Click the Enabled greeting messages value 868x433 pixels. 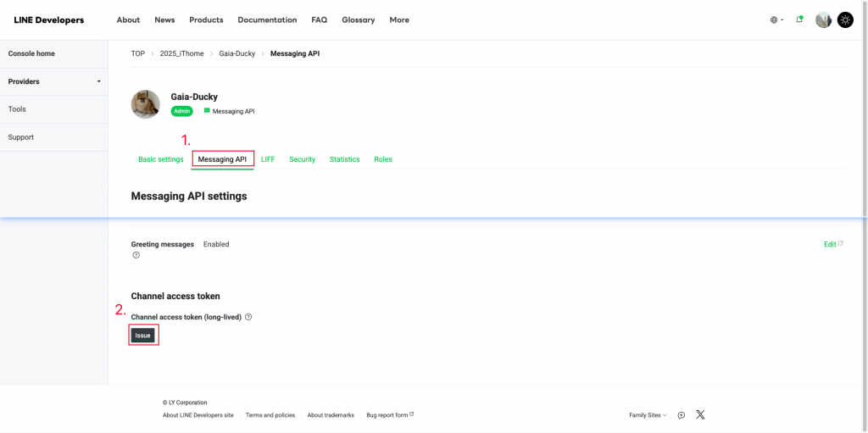(x=216, y=244)
